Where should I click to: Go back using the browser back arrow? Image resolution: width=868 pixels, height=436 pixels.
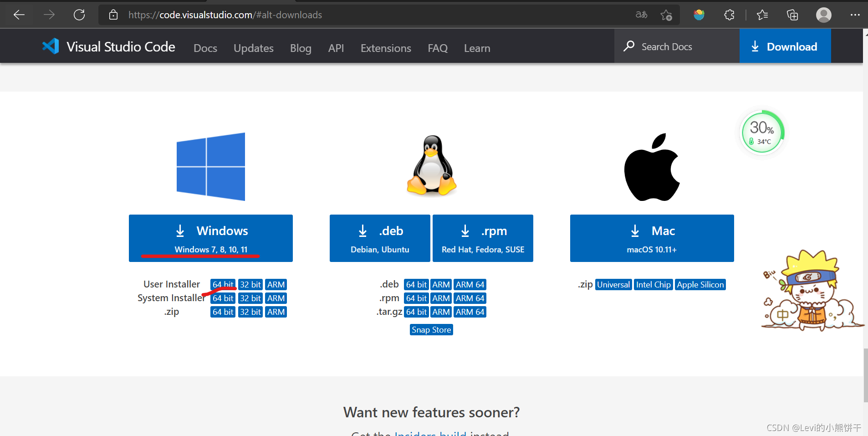point(19,15)
